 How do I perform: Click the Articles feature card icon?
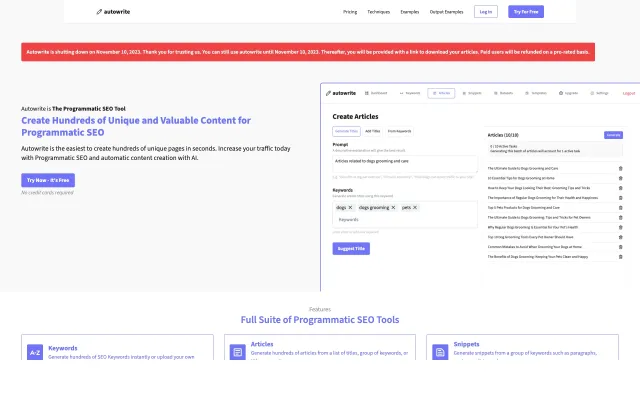pos(237,352)
